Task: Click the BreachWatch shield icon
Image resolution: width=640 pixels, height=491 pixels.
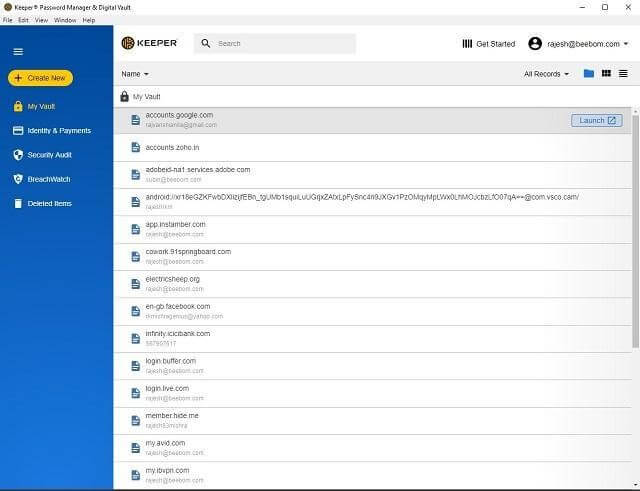Action: coord(18,179)
